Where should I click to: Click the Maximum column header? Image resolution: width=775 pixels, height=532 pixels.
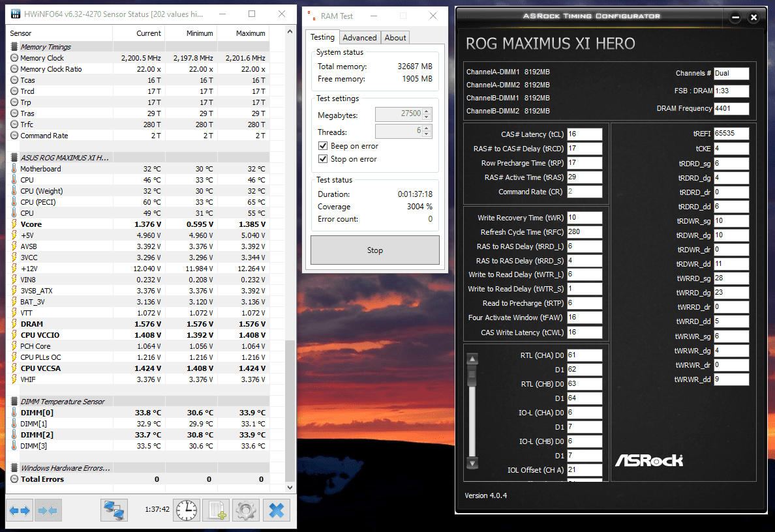tap(243, 33)
